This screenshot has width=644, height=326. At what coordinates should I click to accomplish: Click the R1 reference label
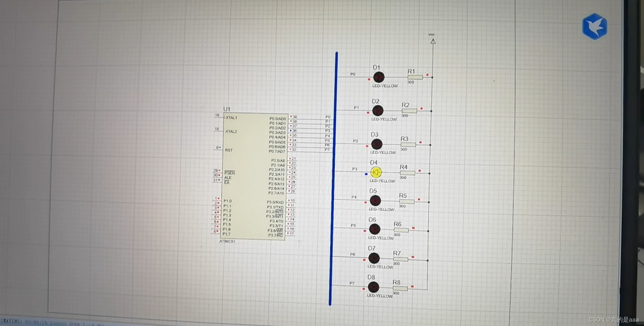pyautogui.click(x=411, y=71)
